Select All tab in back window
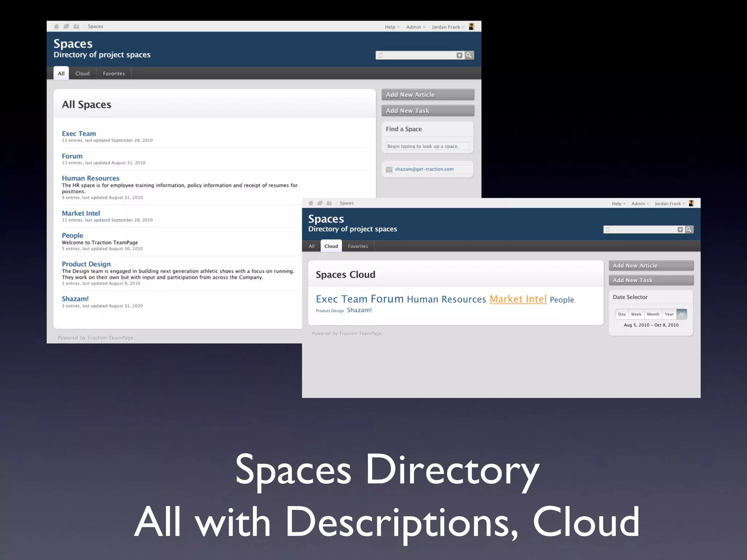 61,73
